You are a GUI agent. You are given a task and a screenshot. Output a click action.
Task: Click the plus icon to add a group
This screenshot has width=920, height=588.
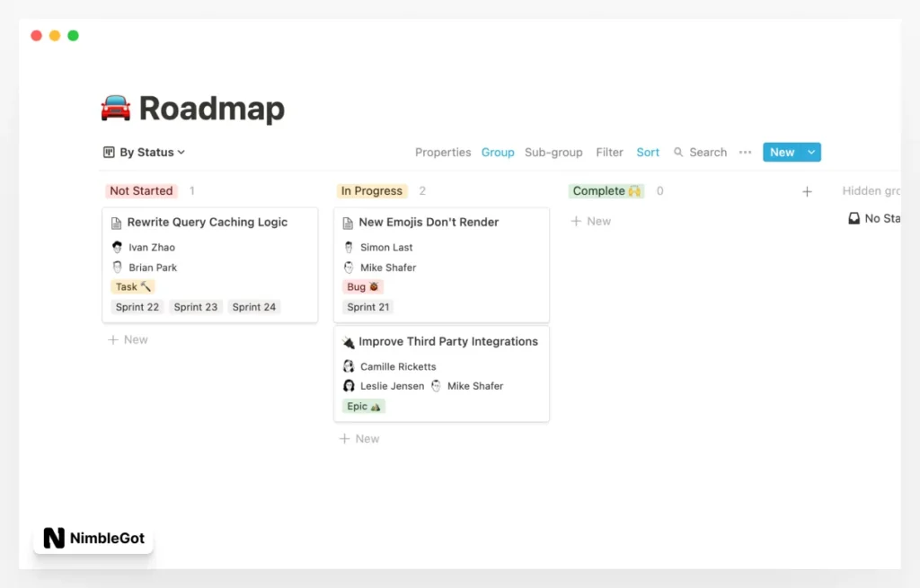(807, 190)
